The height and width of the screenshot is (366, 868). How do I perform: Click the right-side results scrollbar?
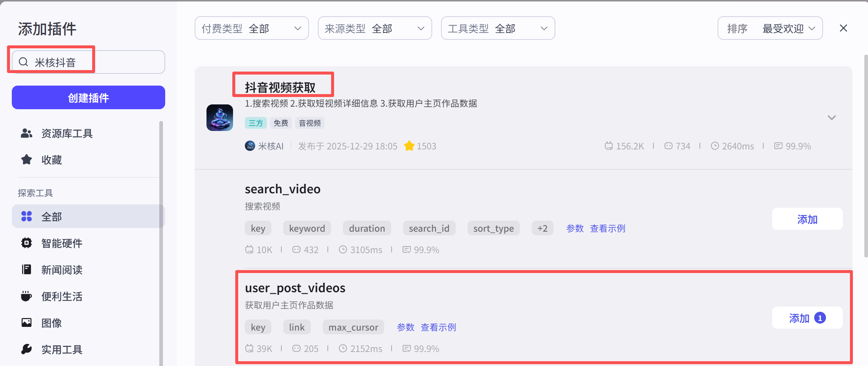point(866,156)
